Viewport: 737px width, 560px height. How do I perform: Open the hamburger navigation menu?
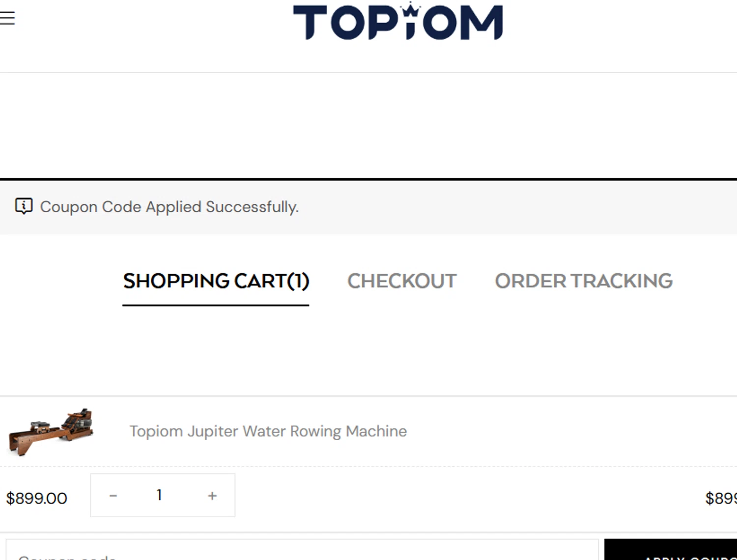7,18
